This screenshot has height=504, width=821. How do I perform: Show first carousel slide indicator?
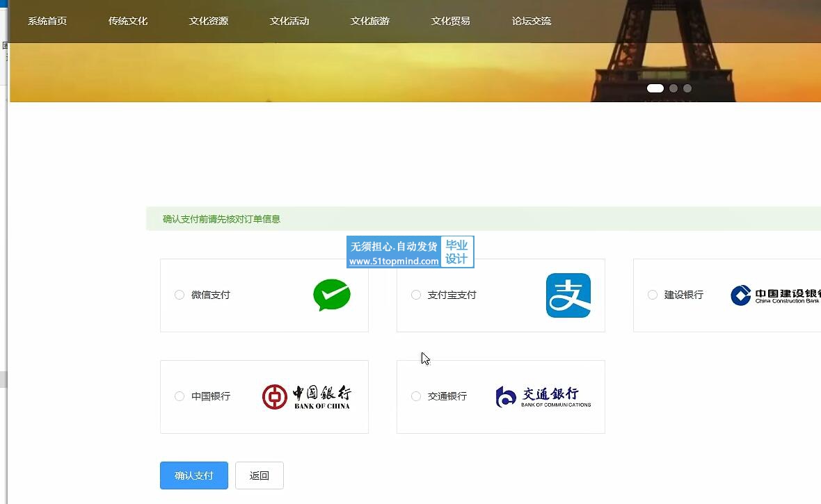tap(655, 88)
